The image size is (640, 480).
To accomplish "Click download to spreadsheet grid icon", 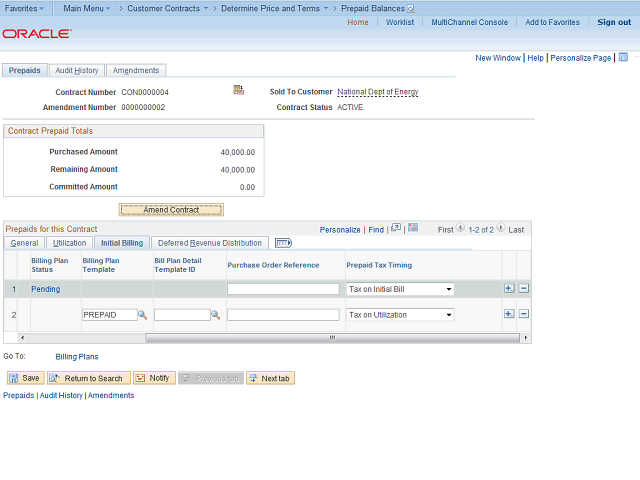I will click(413, 227).
